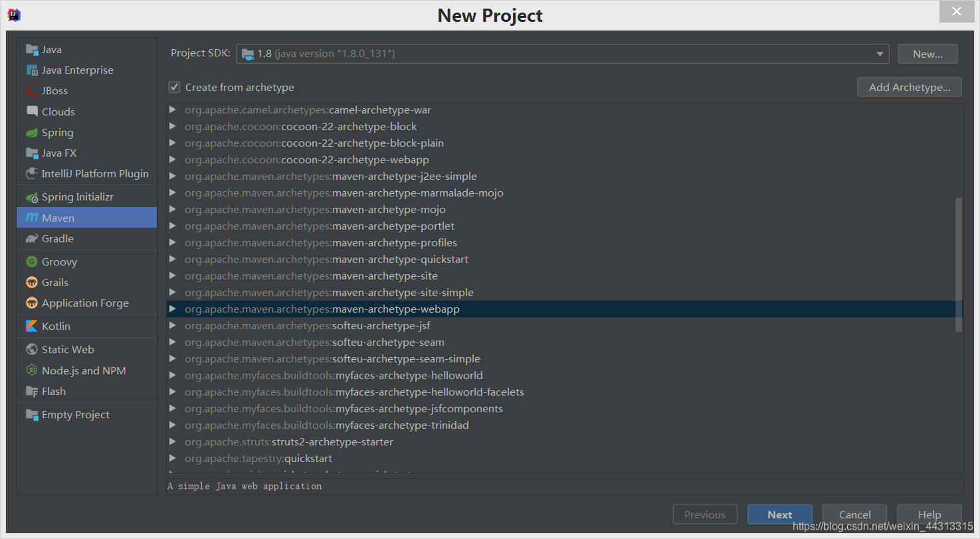980x539 pixels.
Task: Expand myfaces-archetype-helloworld arrow
Action: (x=173, y=375)
